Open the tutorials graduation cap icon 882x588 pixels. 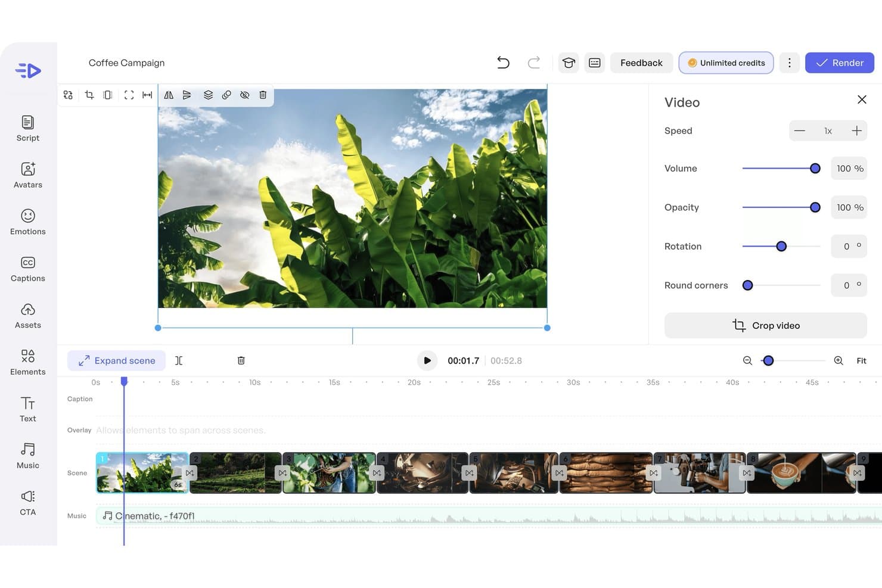(x=569, y=63)
